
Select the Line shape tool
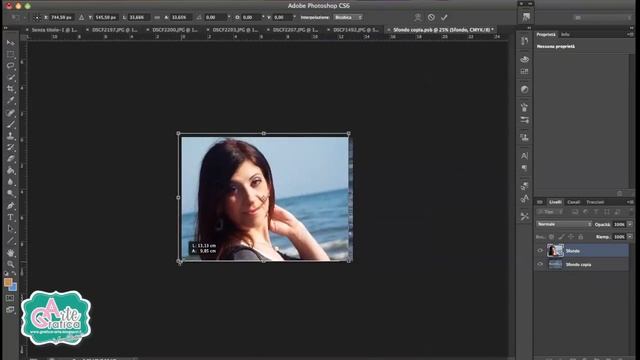11,240
